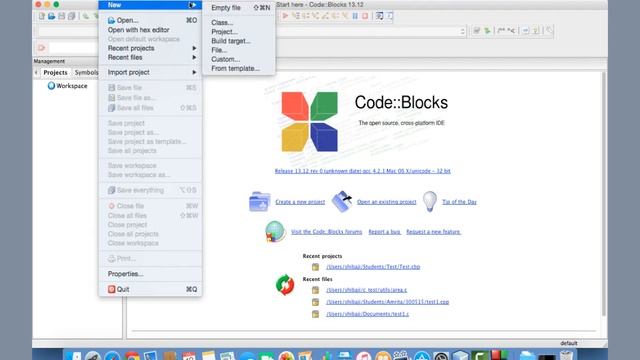The height and width of the screenshot is (360, 640).
Task: Click the globe icon beside the forums link
Action: pyautogui.click(x=275, y=231)
